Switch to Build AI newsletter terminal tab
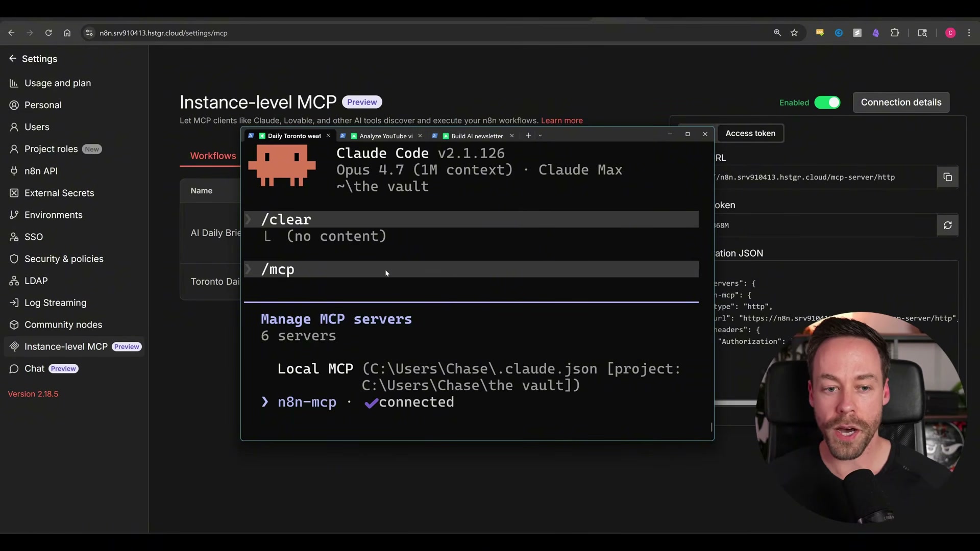This screenshot has height=551, width=980. 473,136
